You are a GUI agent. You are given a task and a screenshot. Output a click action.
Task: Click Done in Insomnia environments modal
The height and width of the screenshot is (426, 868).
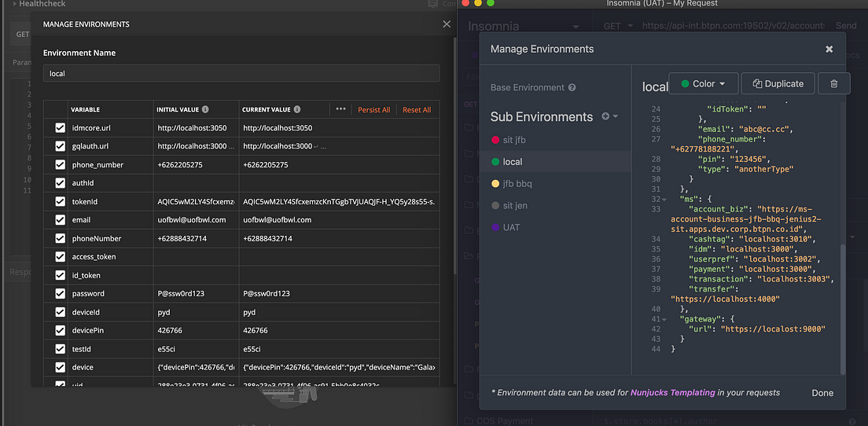pyautogui.click(x=822, y=393)
